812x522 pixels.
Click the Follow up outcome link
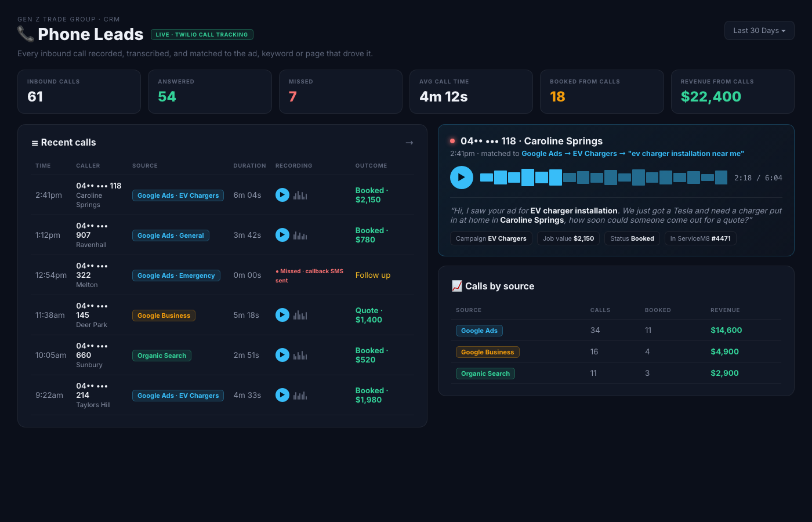click(x=373, y=275)
